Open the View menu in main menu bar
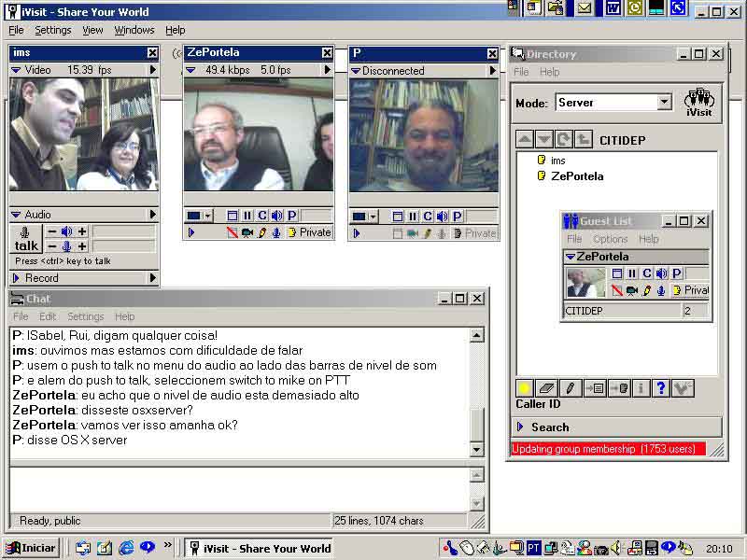 click(x=92, y=30)
